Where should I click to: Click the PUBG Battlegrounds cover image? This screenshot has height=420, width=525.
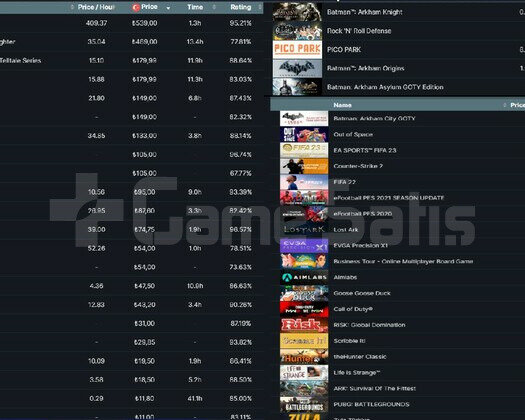click(304, 404)
